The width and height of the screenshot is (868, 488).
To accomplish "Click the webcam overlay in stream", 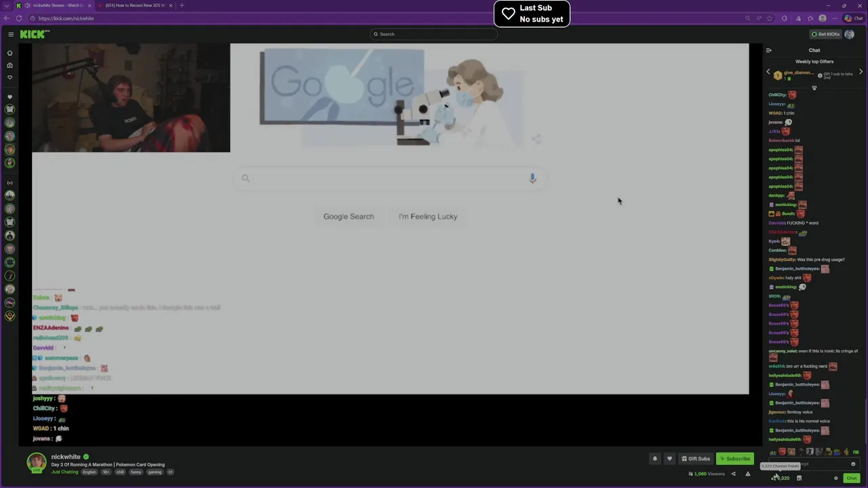I will pos(131,98).
